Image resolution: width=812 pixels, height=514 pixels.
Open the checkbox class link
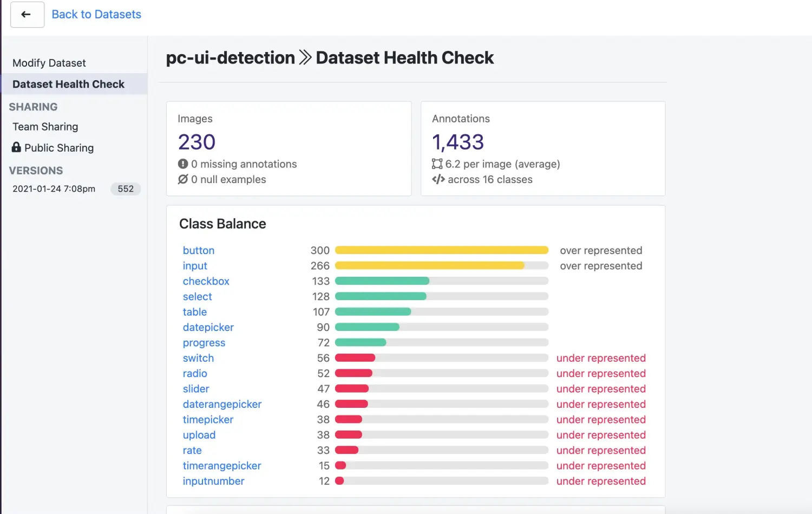tap(206, 281)
